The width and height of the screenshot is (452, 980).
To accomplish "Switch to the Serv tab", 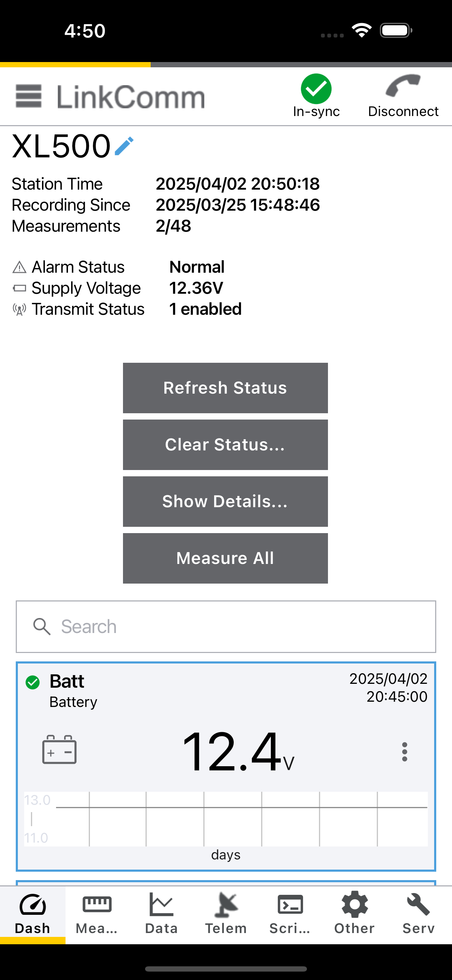I will pos(419,914).
